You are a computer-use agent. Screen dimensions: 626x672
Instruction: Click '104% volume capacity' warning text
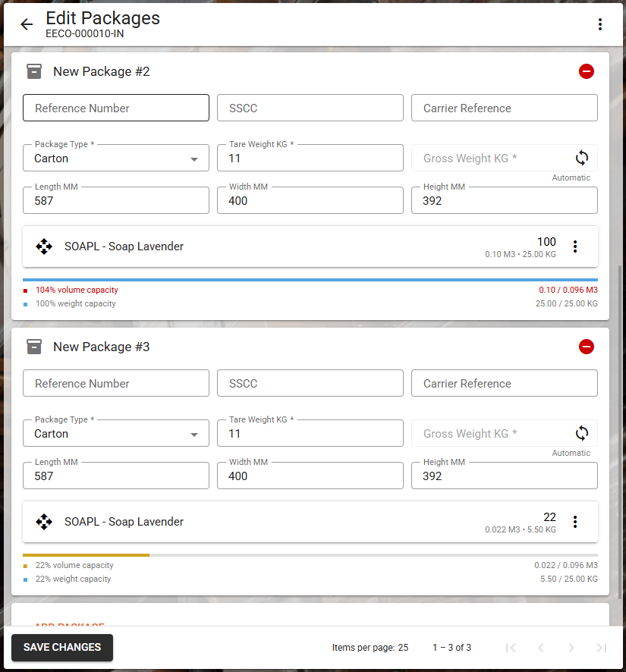[77, 290]
